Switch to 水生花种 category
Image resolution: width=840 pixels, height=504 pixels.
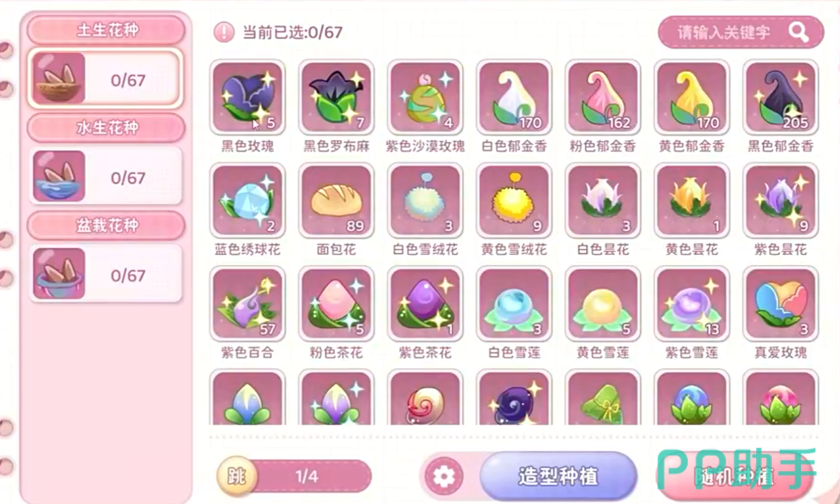click(106, 128)
